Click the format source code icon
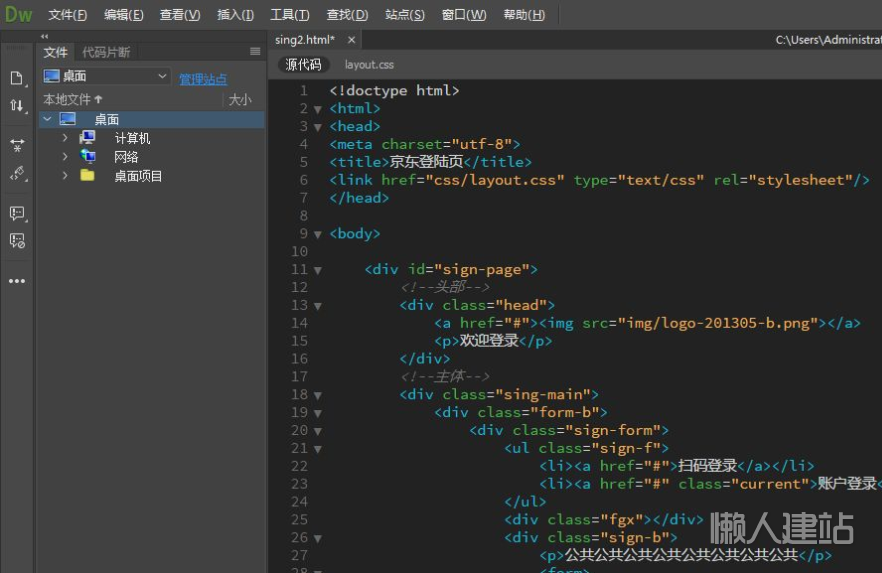 [17, 173]
